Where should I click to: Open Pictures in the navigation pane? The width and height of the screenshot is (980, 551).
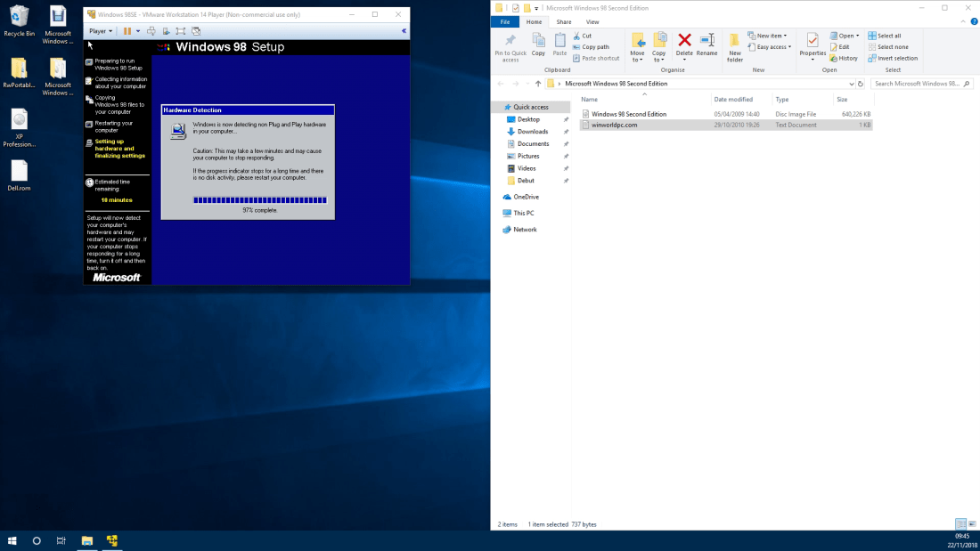528,156
